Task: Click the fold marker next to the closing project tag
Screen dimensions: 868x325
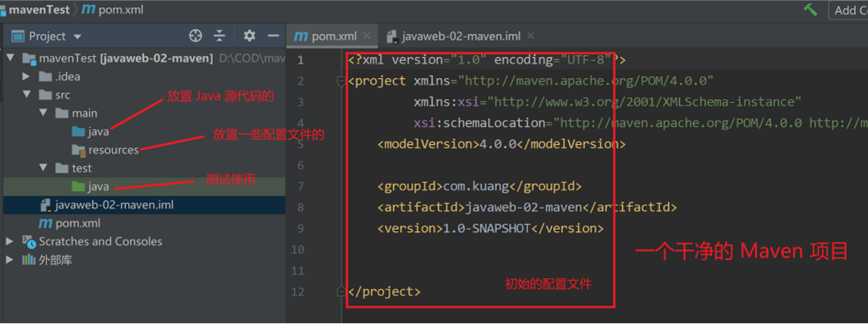Action: pos(341,291)
